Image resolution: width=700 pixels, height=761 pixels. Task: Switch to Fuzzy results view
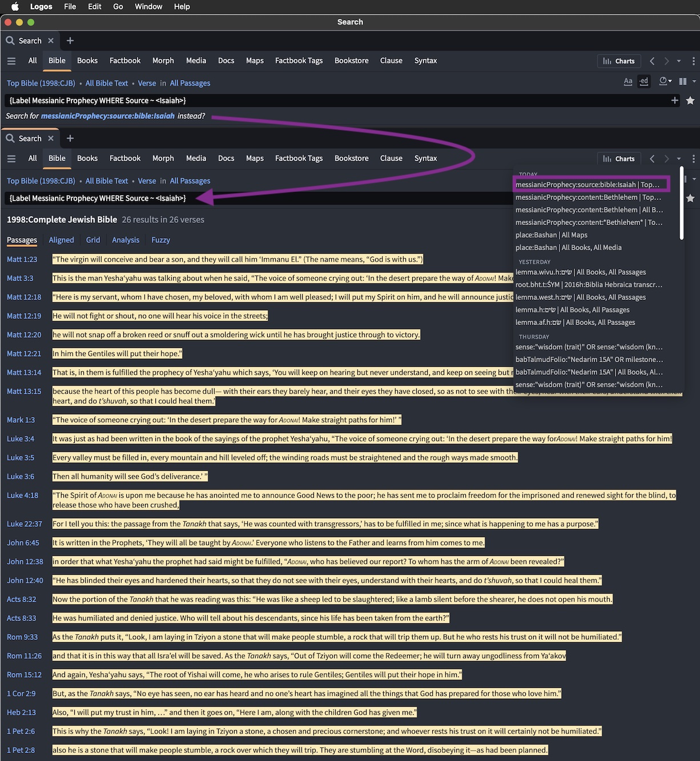pos(160,240)
